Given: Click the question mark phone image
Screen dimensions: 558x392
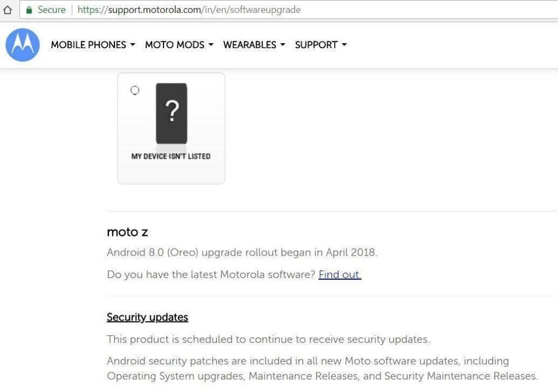Looking at the screenshot, I should pos(172,113).
